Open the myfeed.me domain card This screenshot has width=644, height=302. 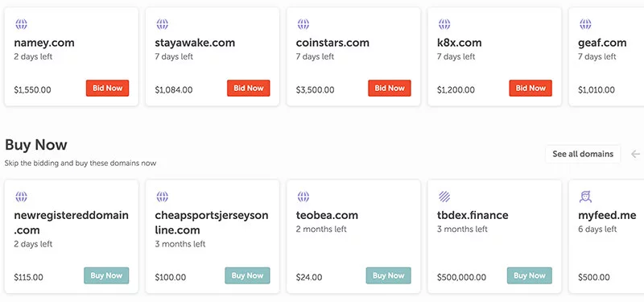[606, 236]
